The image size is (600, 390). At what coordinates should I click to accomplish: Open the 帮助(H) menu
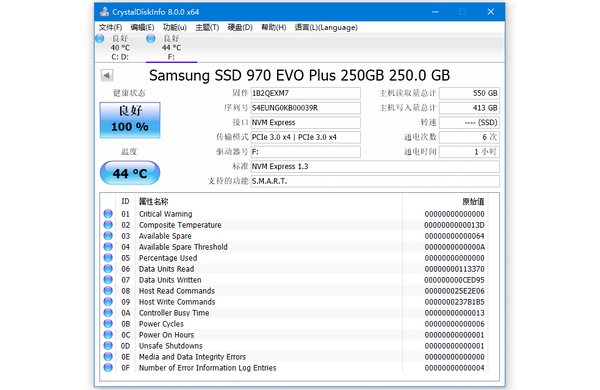tap(274, 27)
